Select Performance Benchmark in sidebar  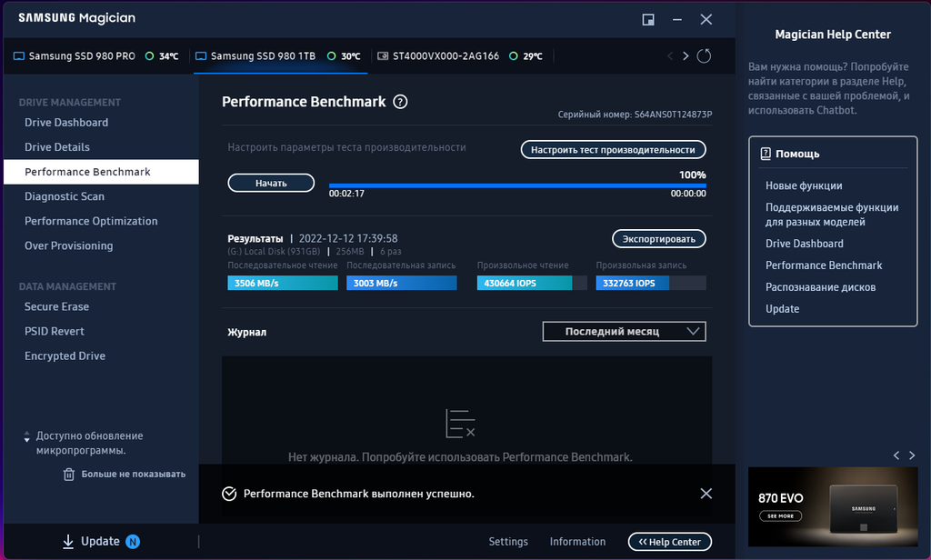coord(101,172)
